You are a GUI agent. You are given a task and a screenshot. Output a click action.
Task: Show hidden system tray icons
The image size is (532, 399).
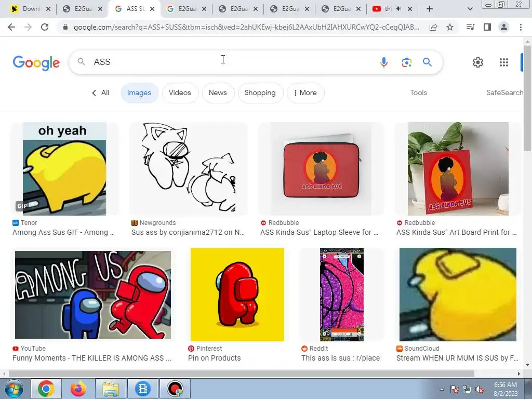click(442, 389)
